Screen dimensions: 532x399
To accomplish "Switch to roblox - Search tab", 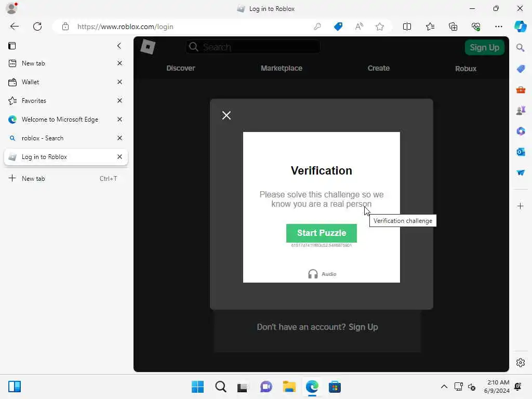I will pyautogui.click(x=66, y=138).
